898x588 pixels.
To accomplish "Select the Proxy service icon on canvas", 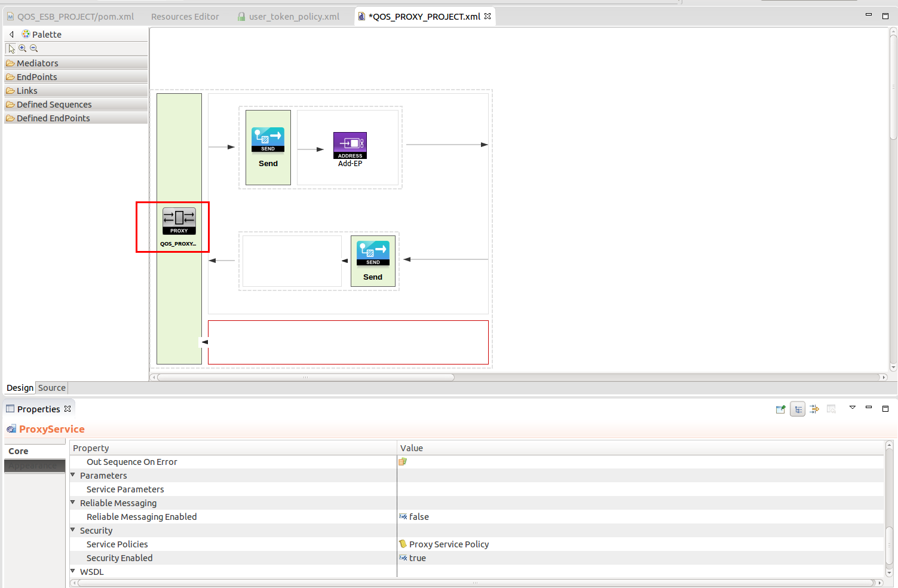I will tap(179, 220).
